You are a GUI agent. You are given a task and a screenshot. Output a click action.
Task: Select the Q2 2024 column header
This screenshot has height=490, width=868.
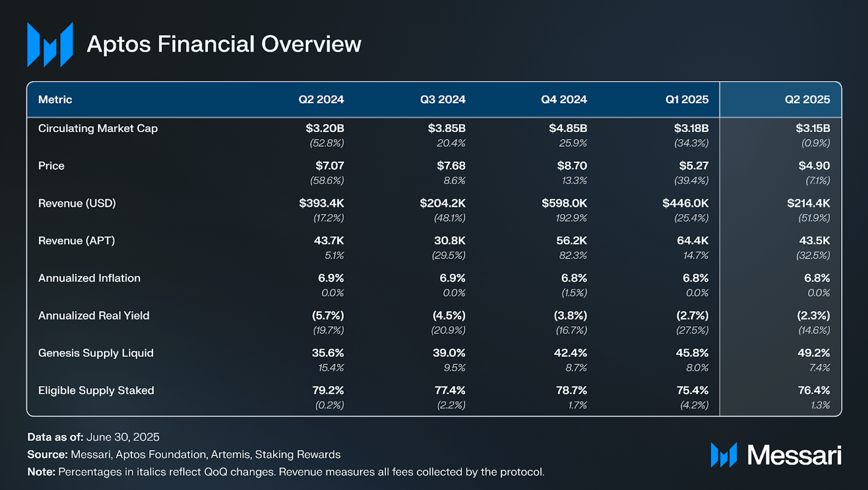(321, 100)
